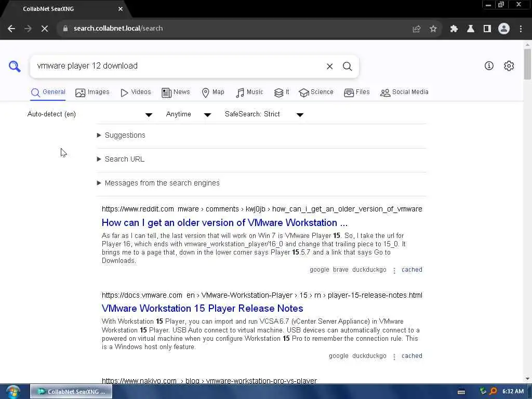The image size is (532, 399).
Task: Click the docs.vmware.com result URL
Action: [x=262, y=295]
